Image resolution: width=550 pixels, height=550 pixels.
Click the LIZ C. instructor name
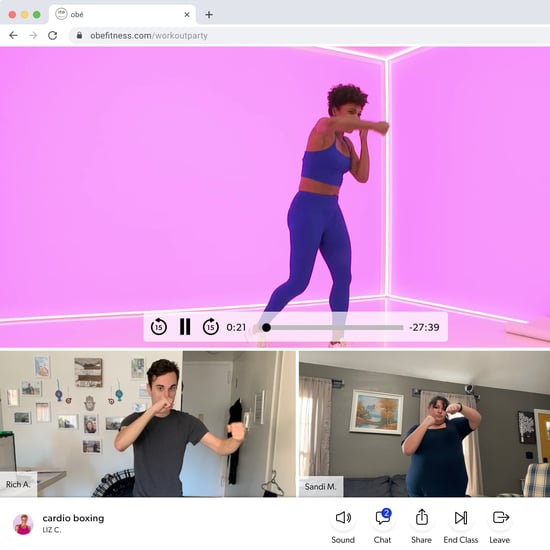(x=52, y=530)
